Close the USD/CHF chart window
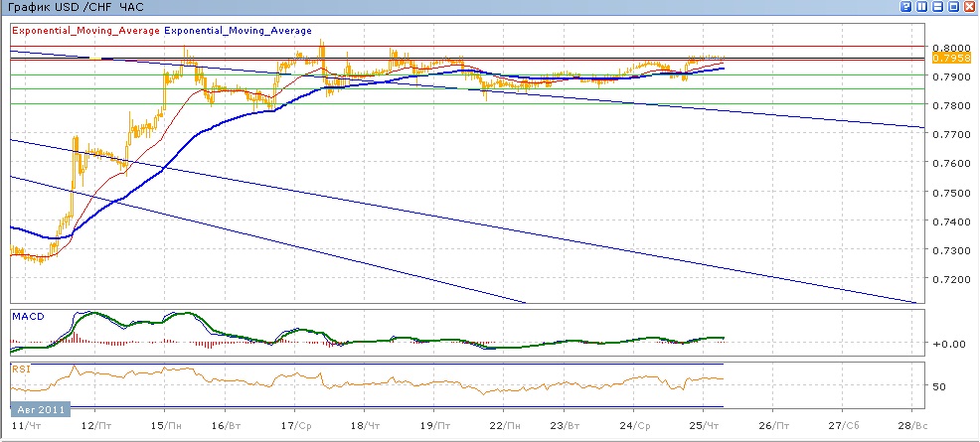The image size is (980, 442). (969, 7)
